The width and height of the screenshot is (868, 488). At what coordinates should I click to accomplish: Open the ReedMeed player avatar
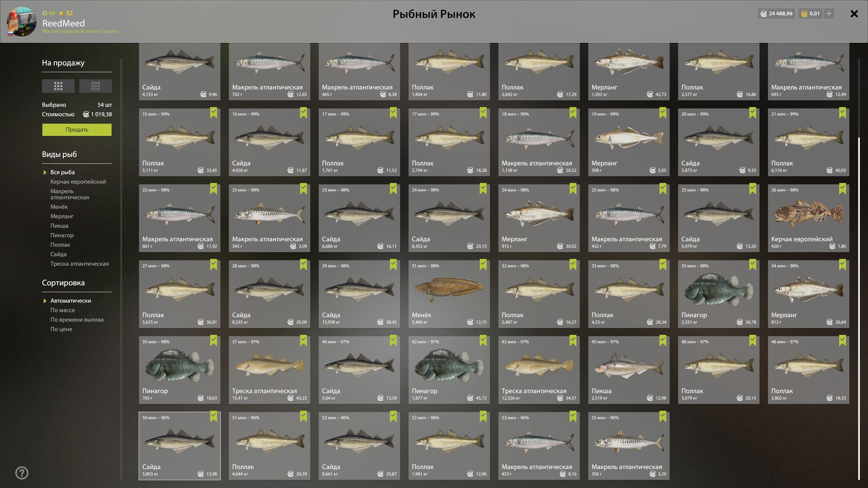(x=22, y=21)
